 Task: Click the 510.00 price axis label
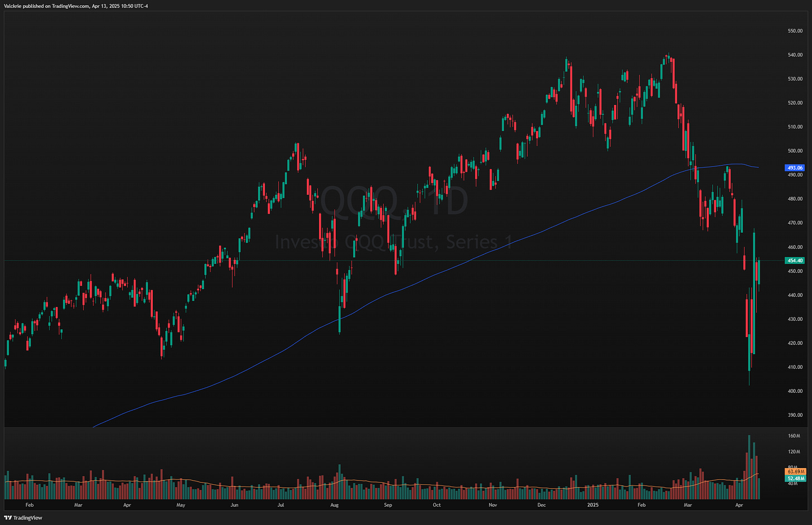coord(795,127)
